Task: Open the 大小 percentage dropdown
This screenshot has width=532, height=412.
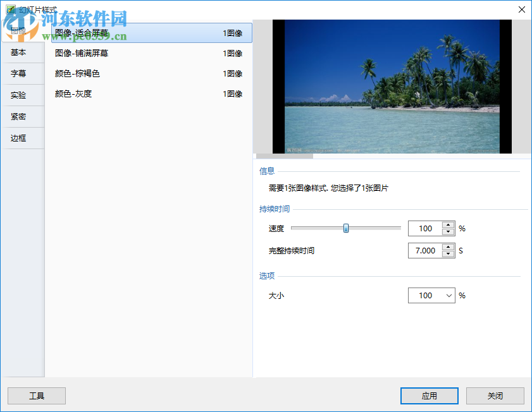Action: [450, 295]
